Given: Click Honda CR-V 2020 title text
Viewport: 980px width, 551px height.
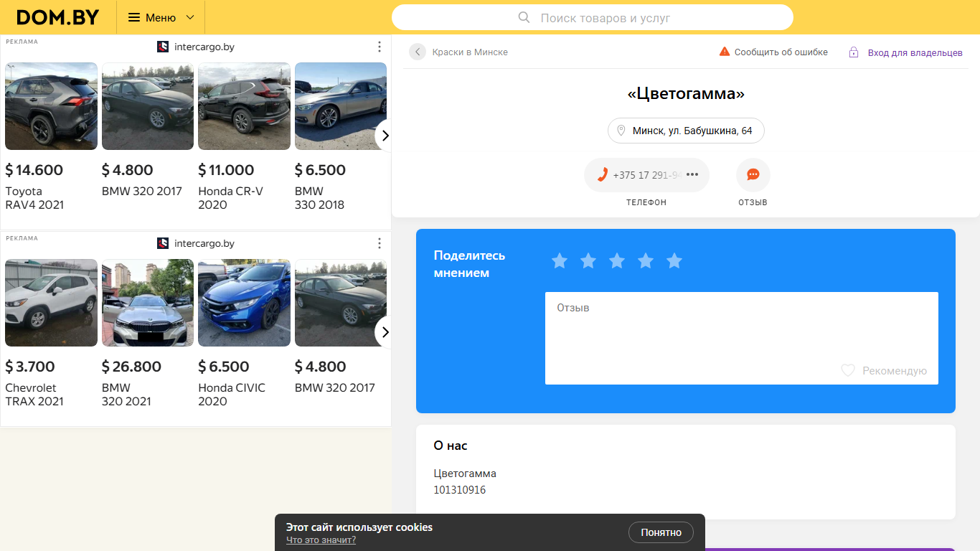Looking at the screenshot, I should click(x=230, y=198).
